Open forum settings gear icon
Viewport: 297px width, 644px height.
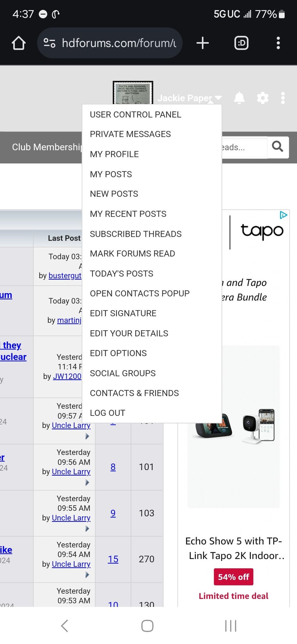[262, 98]
